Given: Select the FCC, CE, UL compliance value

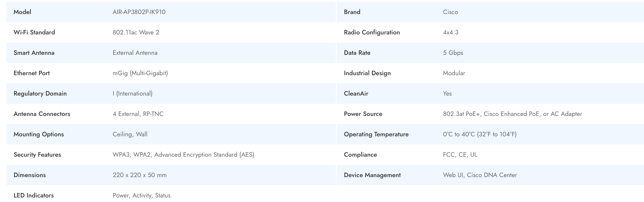Looking at the screenshot, I should coord(460,155).
